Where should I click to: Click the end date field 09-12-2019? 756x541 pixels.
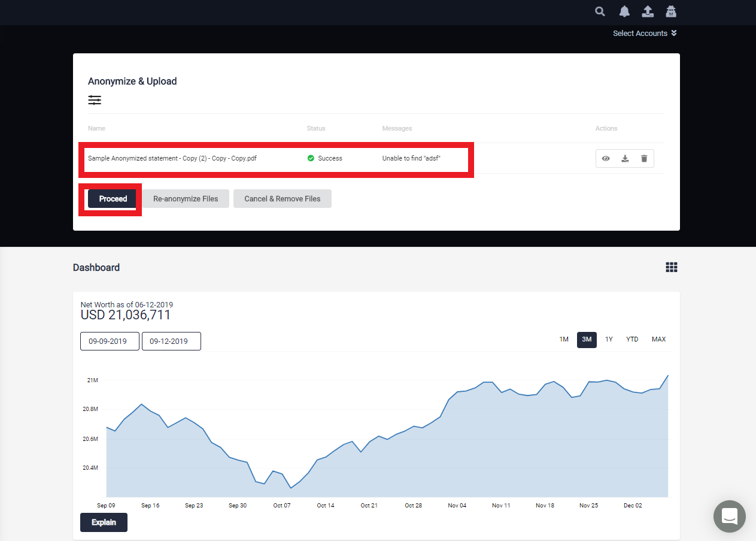tap(171, 341)
